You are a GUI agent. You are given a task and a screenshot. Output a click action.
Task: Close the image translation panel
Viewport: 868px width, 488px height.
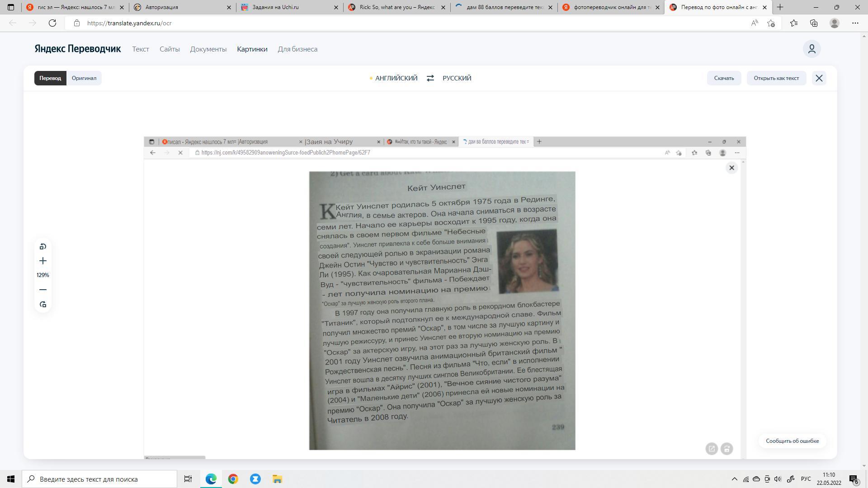(x=819, y=78)
